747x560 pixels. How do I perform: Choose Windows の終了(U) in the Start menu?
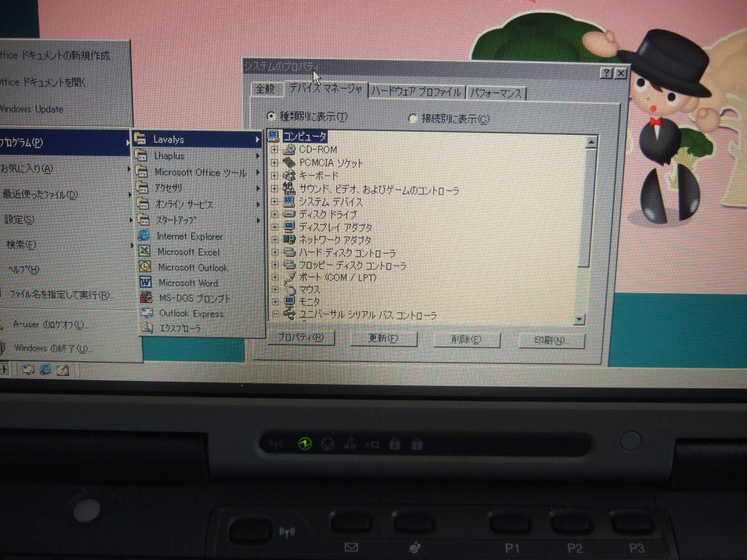pos(70,348)
